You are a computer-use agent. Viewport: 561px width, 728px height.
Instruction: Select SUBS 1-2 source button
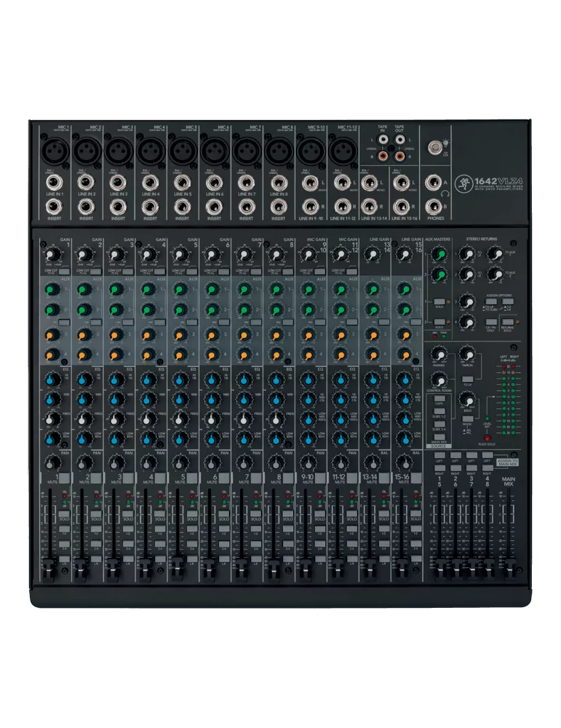tap(439, 411)
